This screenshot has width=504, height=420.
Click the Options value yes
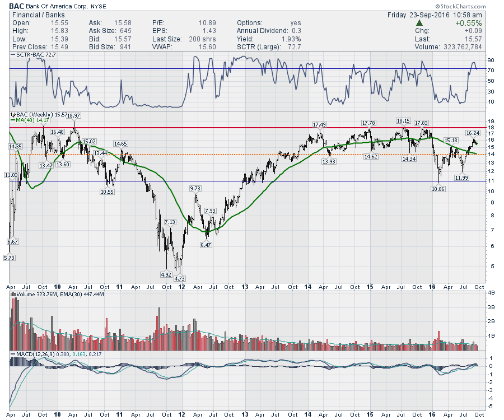coord(295,23)
